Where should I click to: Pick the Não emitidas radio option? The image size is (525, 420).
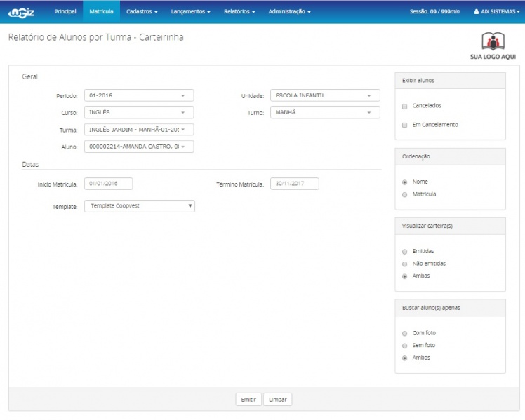pyautogui.click(x=404, y=264)
